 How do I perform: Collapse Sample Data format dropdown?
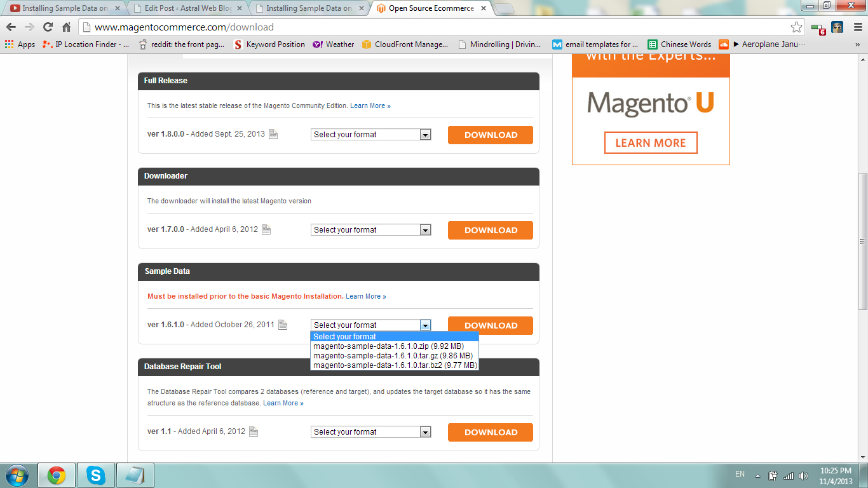[x=371, y=325]
